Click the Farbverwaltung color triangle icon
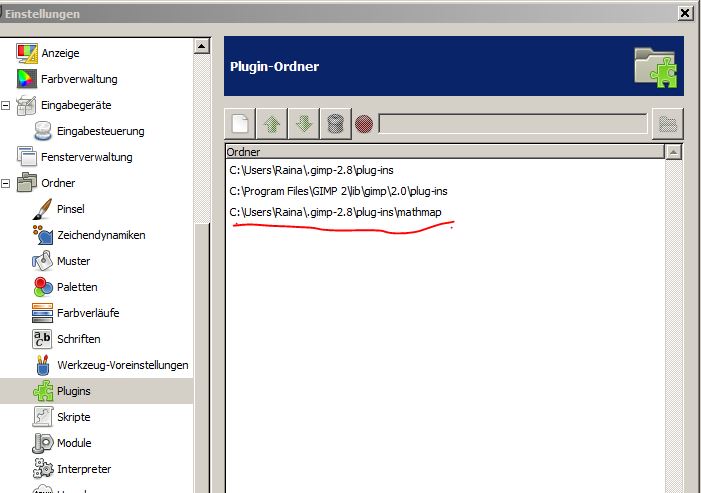 26,79
